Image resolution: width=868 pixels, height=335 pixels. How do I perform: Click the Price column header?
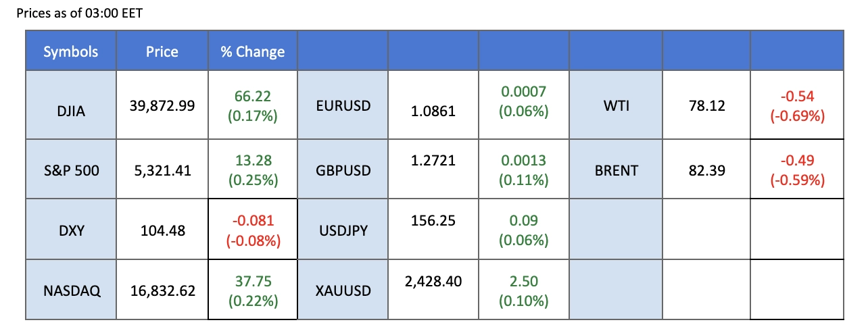(162, 52)
